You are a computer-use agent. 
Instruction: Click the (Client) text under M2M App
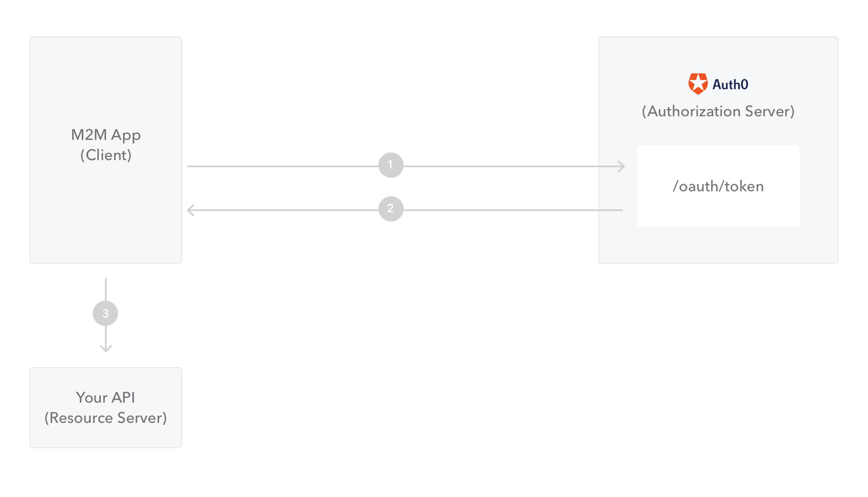[106, 155]
